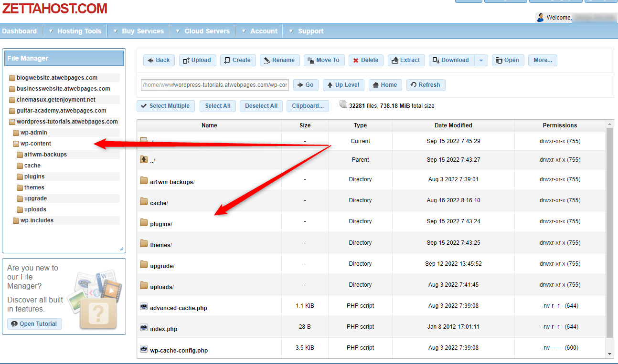Click the themes/ folder icon in file list

(144, 243)
